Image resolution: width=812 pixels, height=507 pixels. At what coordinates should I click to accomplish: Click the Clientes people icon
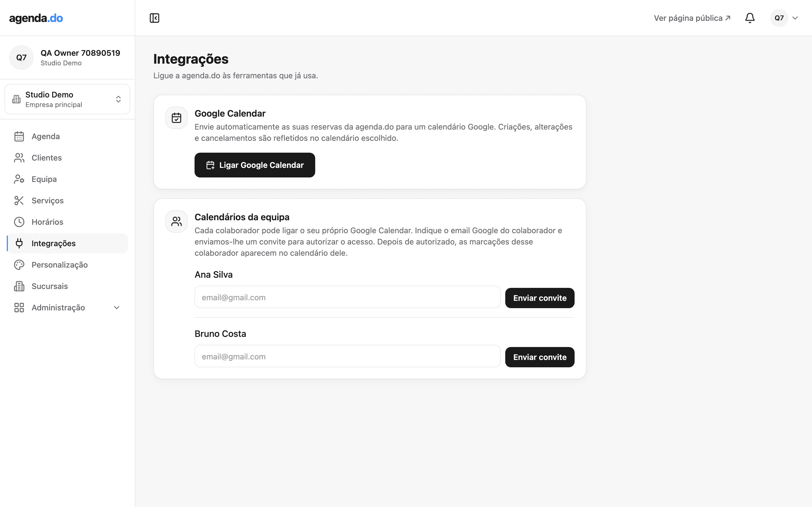coord(19,158)
